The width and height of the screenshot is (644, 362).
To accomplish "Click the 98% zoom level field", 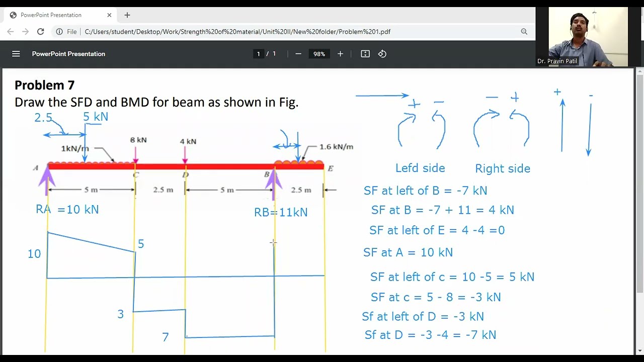I will pyautogui.click(x=319, y=54).
